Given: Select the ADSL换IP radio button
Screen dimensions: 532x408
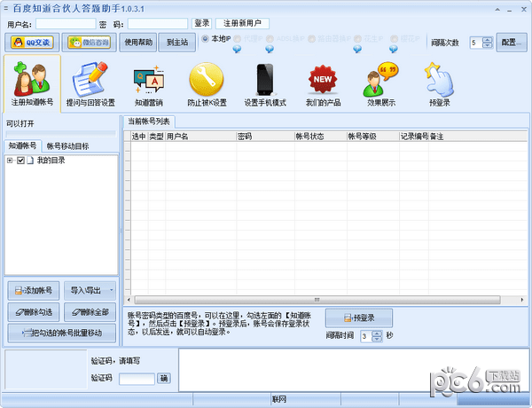Looking at the screenshot, I should click(270, 38).
